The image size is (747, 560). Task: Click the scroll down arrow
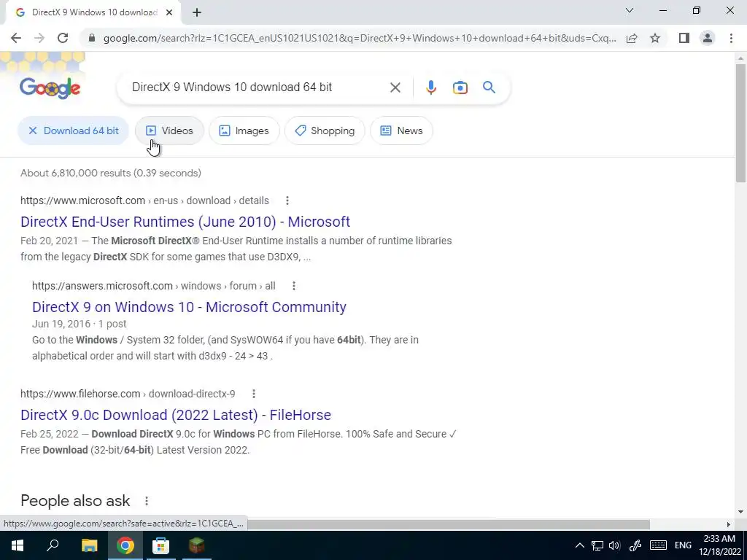click(x=740, y=512)
